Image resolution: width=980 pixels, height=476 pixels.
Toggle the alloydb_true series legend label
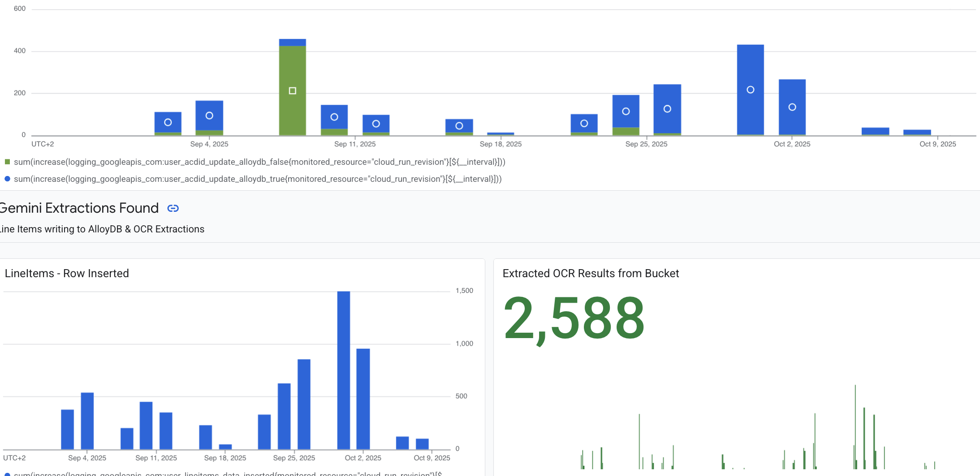[x=258, y=179]
